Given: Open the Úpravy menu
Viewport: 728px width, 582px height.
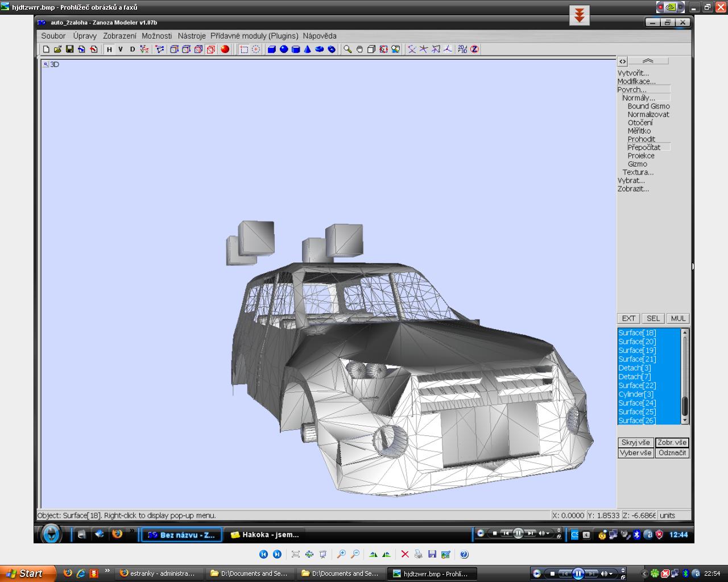Looking at the screenshot, I should [x=85, y=36].
